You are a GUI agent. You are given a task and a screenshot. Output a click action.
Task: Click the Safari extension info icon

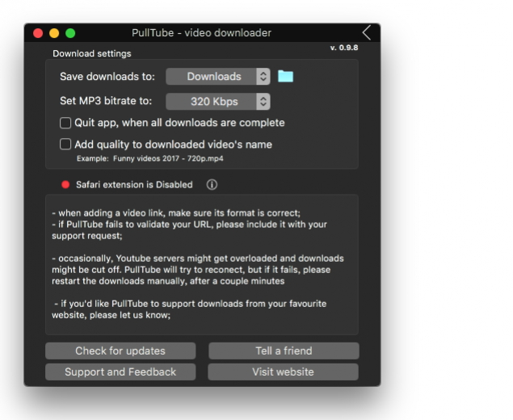tap(212, 184)
